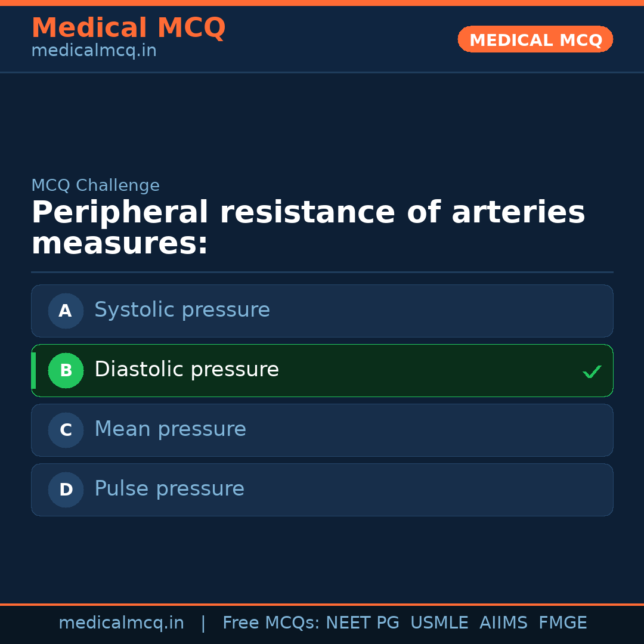Screen dimensions: 644x644
Task: Click Free MCQs text in the footer
Action: coord(271,623)
